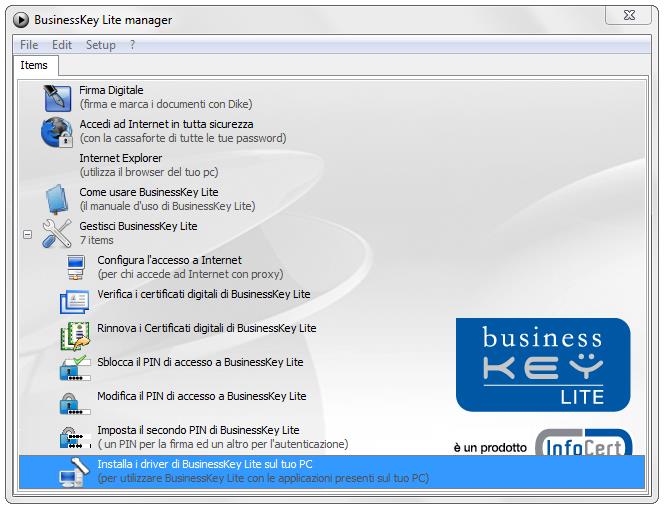Open the Setup menu

(100, 45)
